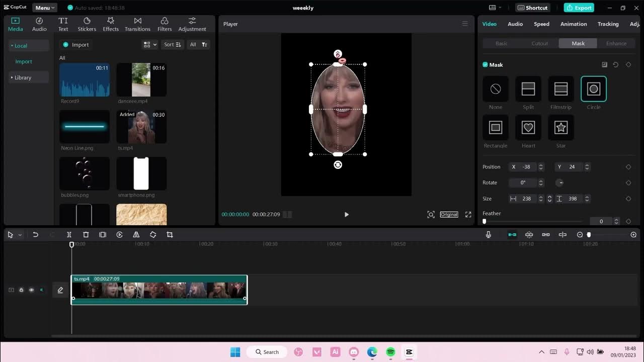Click the Rotate clip icon in timeline toolbar
This screenshot has width=644, height=362.
[x=153, y=235]
